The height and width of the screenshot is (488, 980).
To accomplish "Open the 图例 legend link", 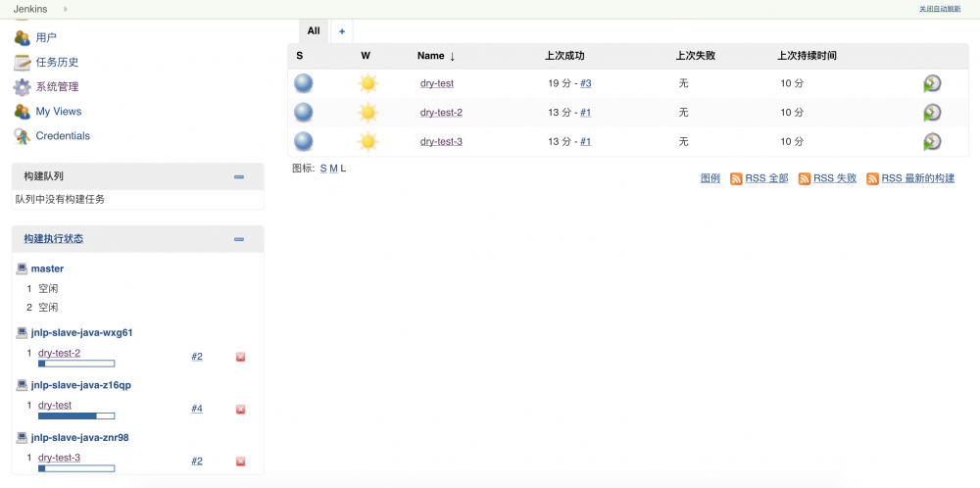I will (x=710, y=178).
